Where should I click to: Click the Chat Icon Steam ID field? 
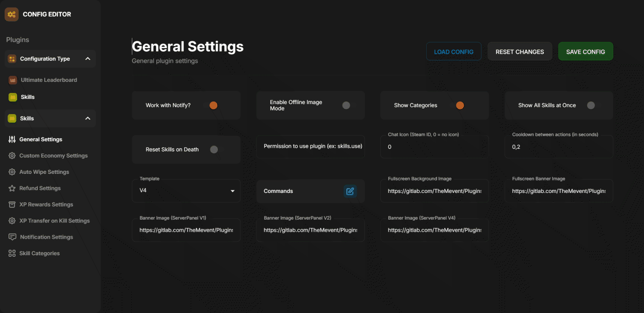pos(434,147)
